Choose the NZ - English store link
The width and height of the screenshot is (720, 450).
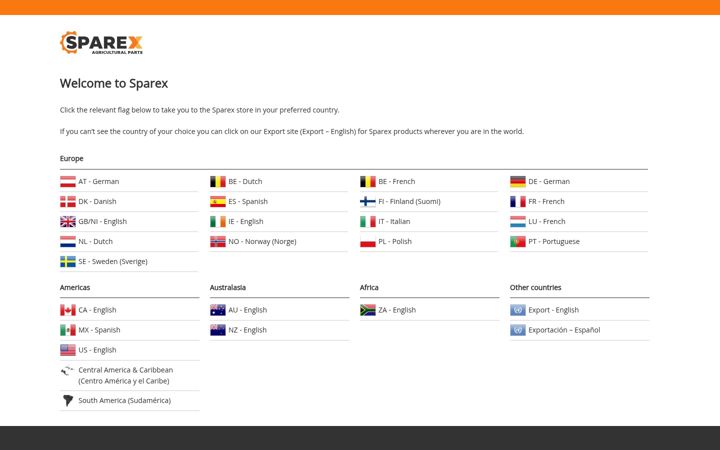coord(248,330)
